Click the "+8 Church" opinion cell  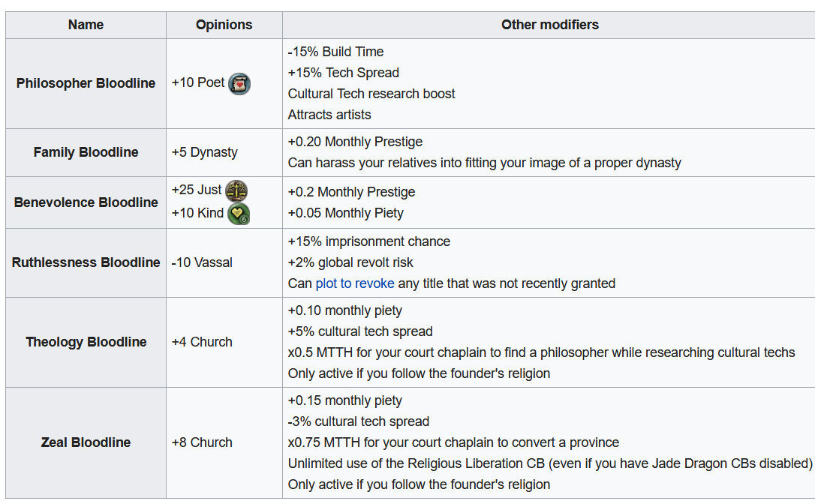202,442
